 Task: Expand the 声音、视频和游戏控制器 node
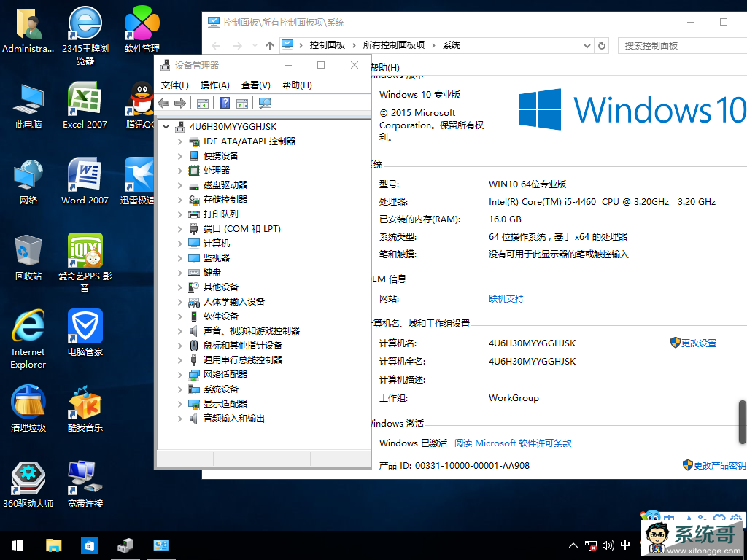pos(179,331)
